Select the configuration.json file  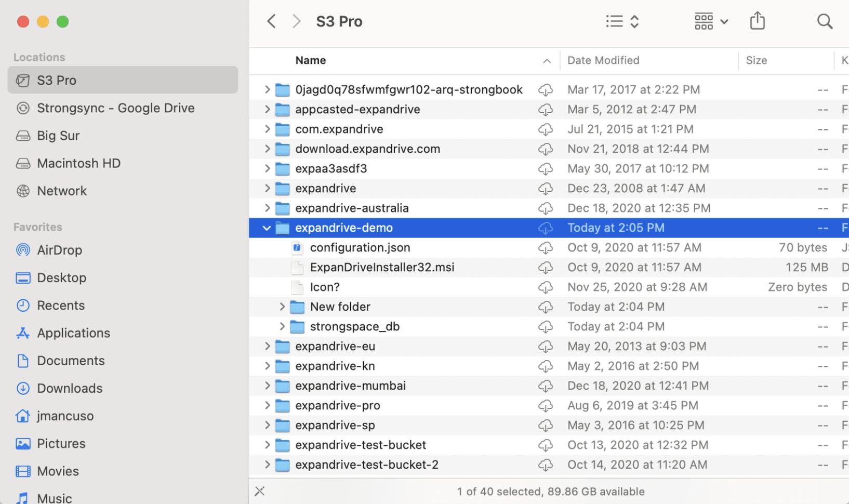[360, 247]
